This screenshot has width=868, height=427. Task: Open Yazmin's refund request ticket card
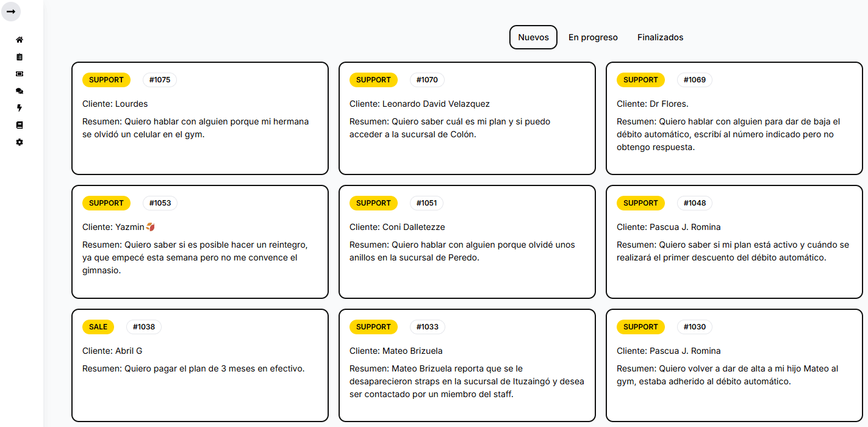(199, 242)
